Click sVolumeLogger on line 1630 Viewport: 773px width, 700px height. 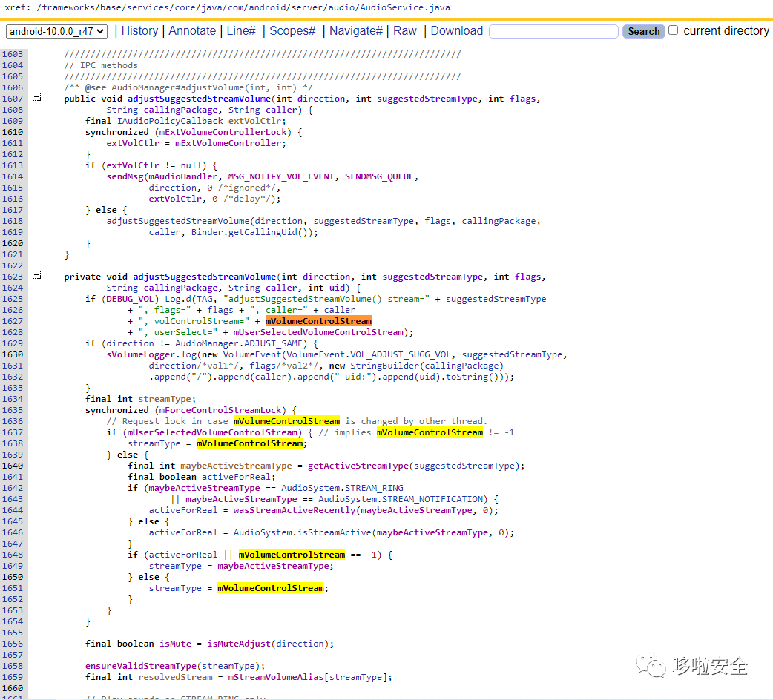(x=141, y=354)
